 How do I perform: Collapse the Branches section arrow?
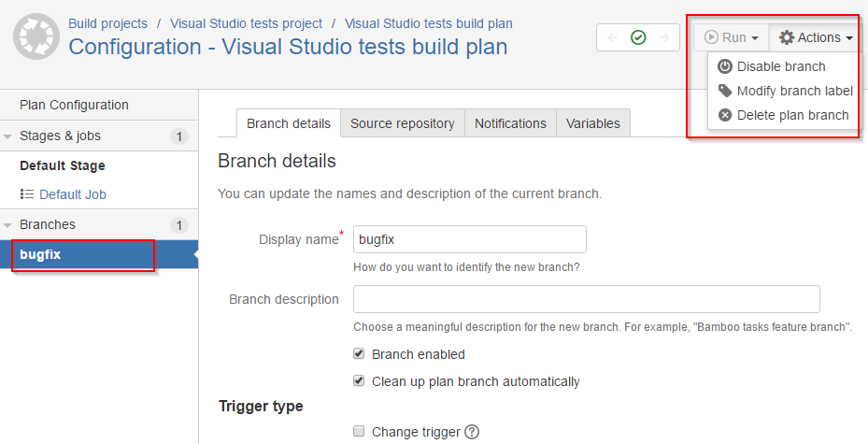(x=7, y=225)
